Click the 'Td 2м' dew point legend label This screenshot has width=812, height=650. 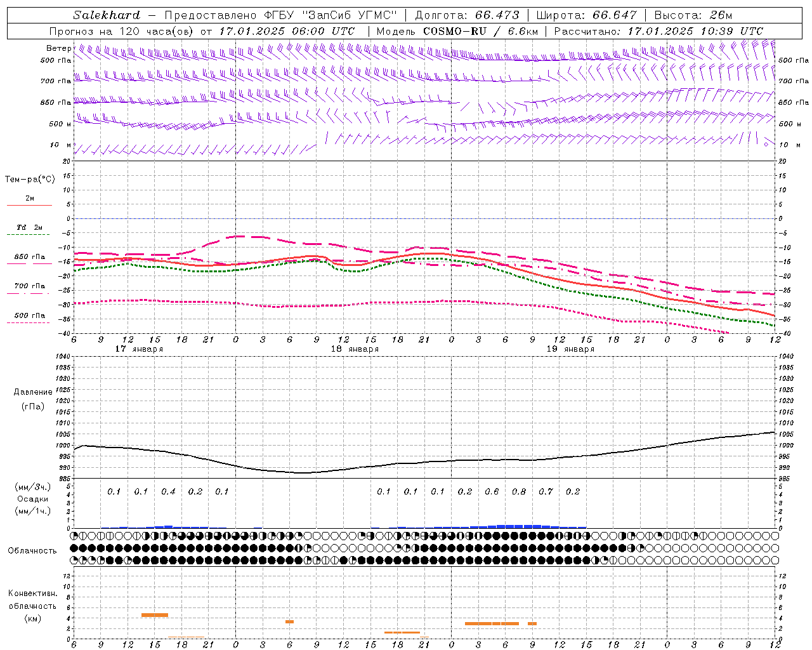30,227
